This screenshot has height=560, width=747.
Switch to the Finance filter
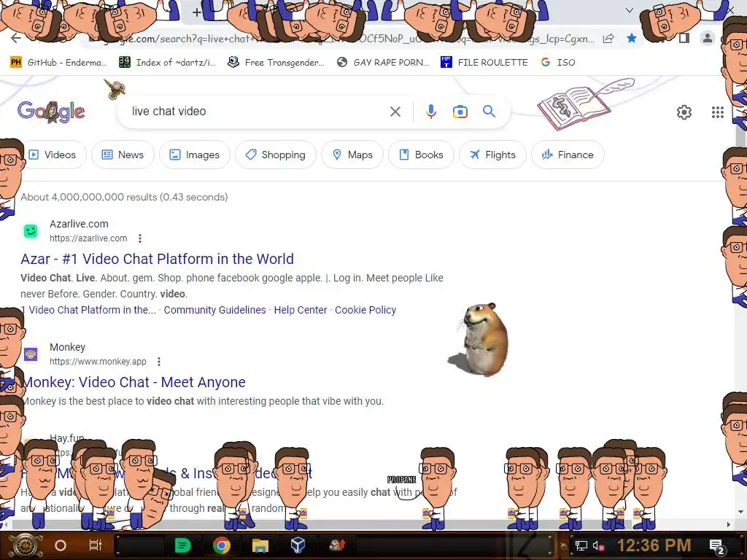568,155
